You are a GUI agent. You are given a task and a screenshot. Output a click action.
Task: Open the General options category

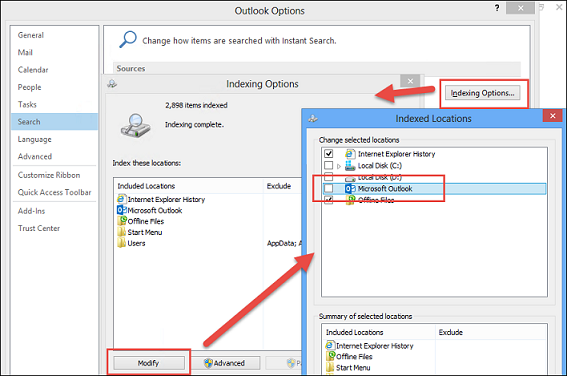31,35
